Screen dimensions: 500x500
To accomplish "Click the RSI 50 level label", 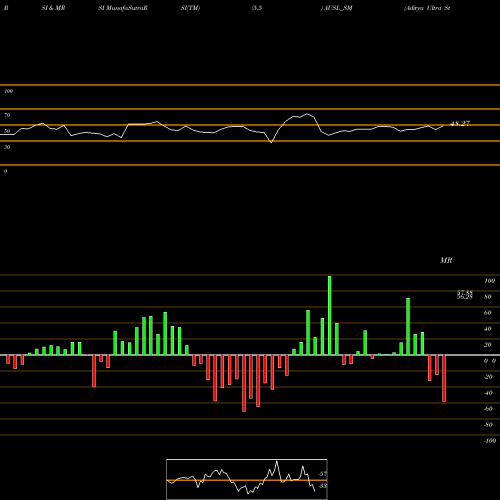I will pyautogui.click(x=7, y=131).
